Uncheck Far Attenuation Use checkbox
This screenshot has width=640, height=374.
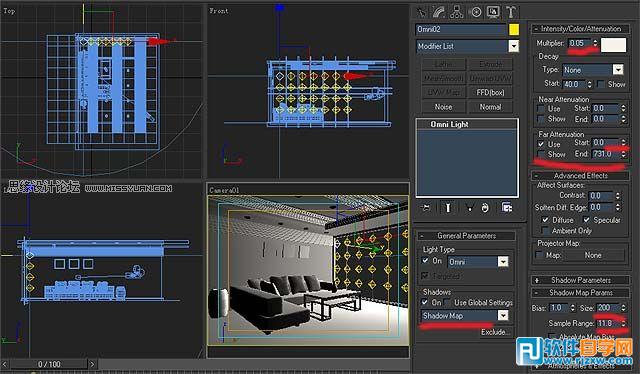point(541,144)
